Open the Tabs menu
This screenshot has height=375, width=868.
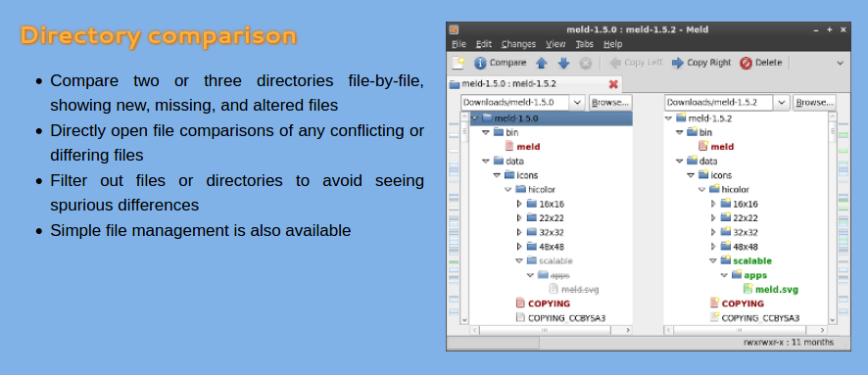[584, 44]
